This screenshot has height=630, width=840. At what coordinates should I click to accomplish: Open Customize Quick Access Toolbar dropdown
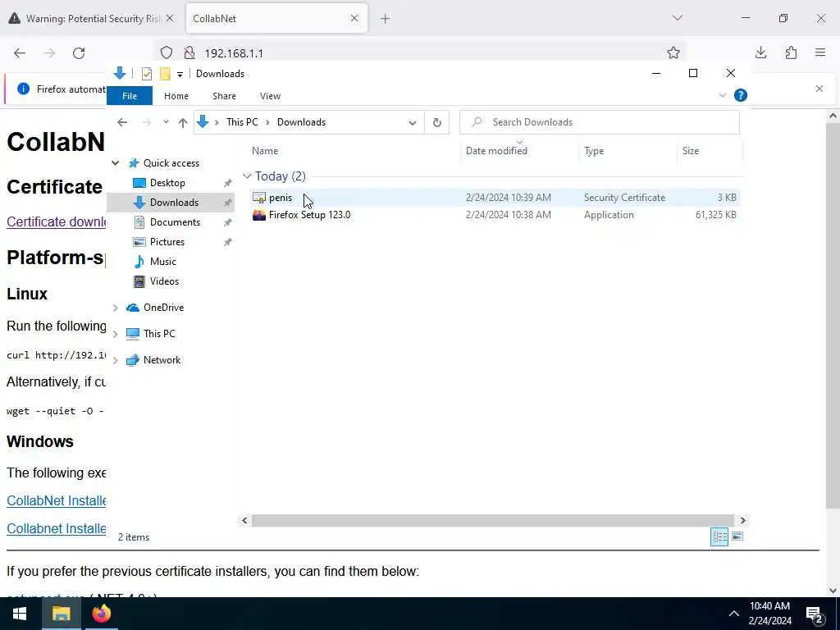pyautogui.click(x=180, y=75)
